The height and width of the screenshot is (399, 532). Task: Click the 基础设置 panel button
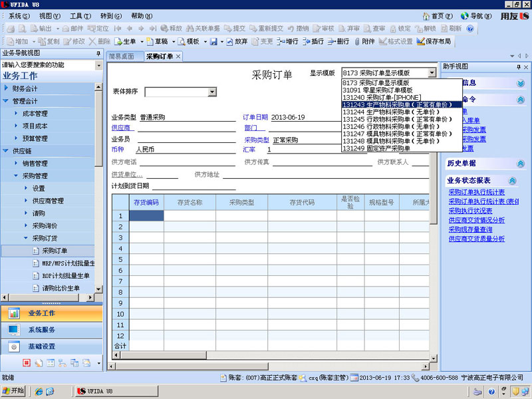pyautogui.click(x=52, y=346)
